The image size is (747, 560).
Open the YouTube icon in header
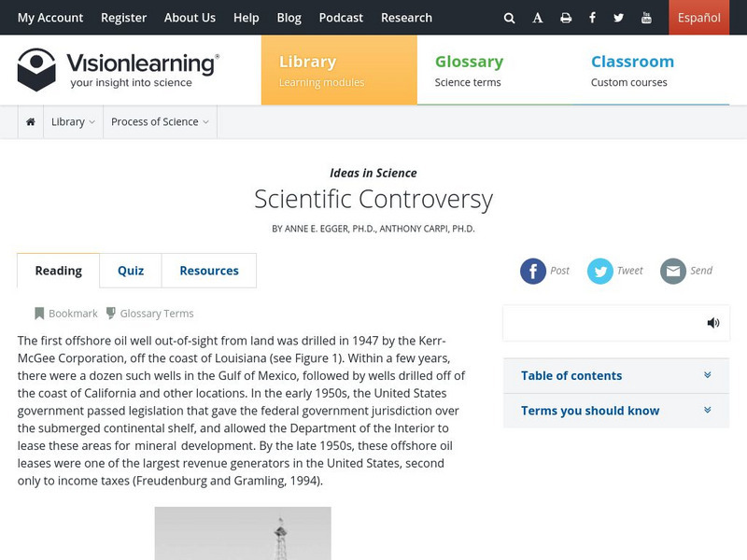pyautogui.click(x=647, y=18)
